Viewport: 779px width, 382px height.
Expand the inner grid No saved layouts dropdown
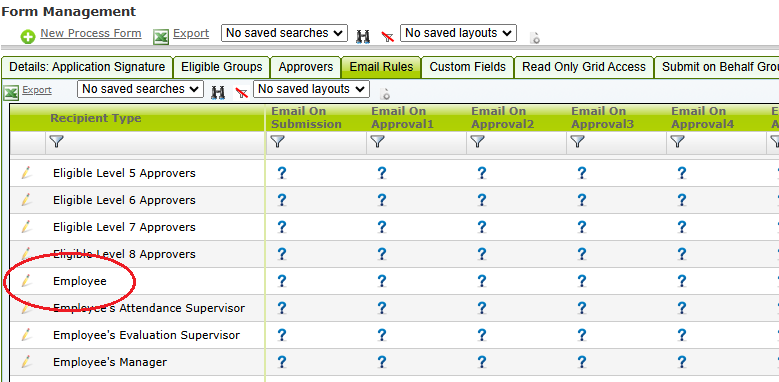click(x=312, y=89)
